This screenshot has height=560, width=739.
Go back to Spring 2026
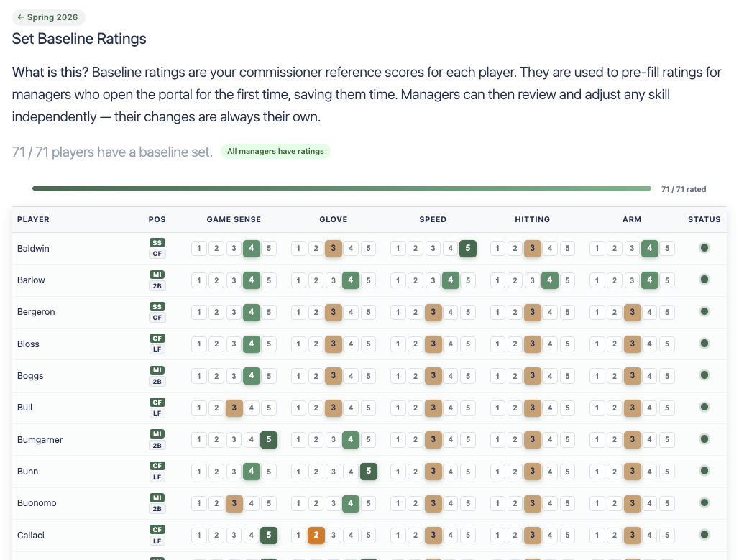click(x=49, y=17)
